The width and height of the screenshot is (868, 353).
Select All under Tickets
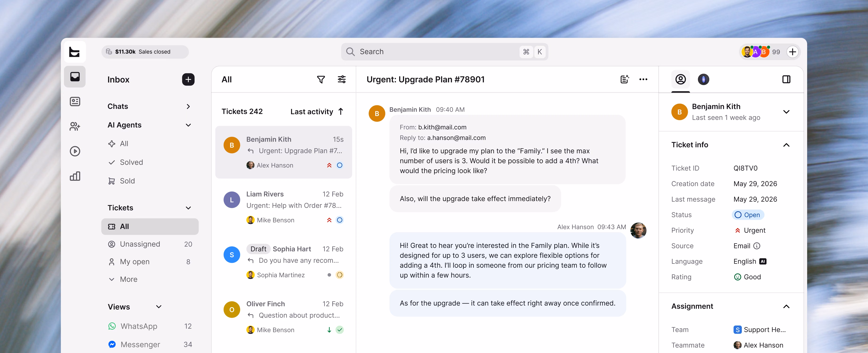(x=150, y=226)
